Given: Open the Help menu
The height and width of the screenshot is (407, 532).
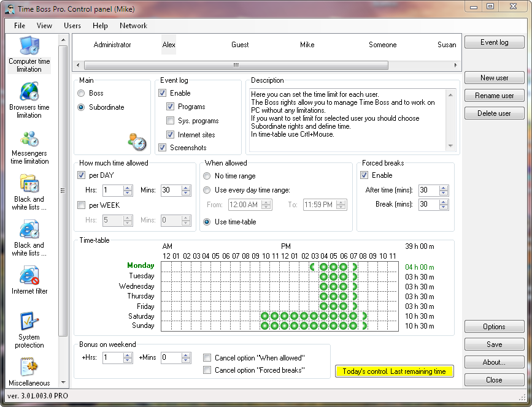Looking at the screenshot, I should click(100, 26).
